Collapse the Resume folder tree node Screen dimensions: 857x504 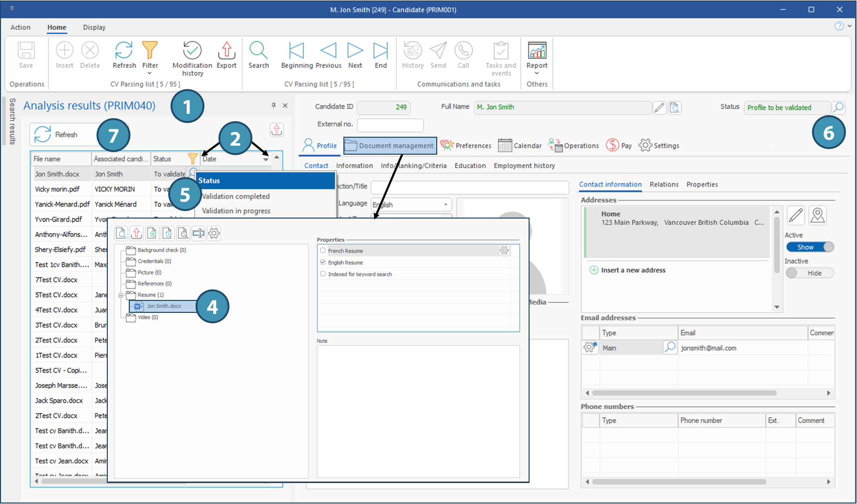[x=121, y=295]
